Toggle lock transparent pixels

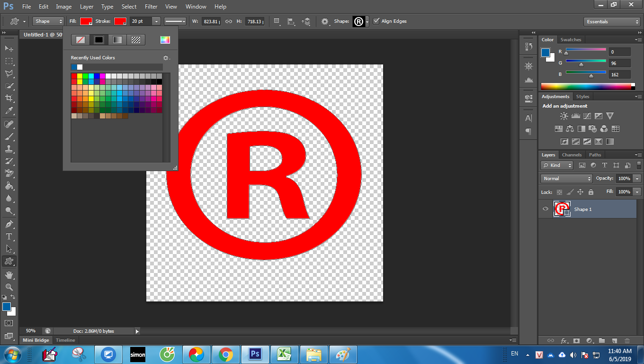point(559,192)
